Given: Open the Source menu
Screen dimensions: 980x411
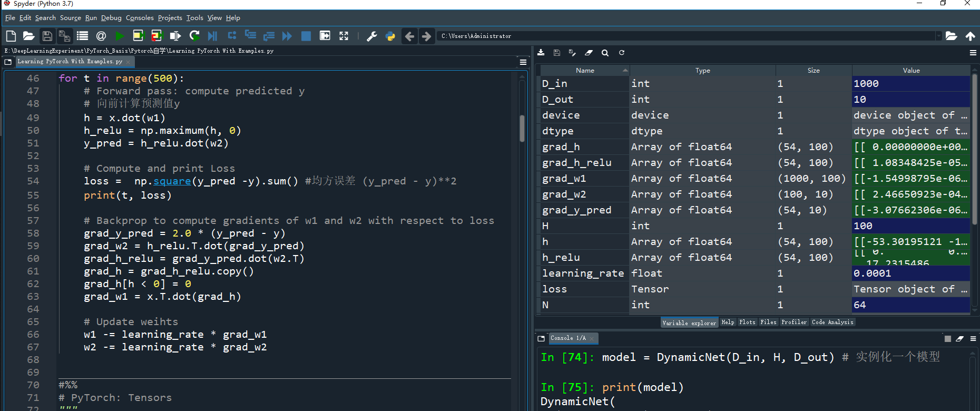Looking at the screenshot, I should (71, 18).
